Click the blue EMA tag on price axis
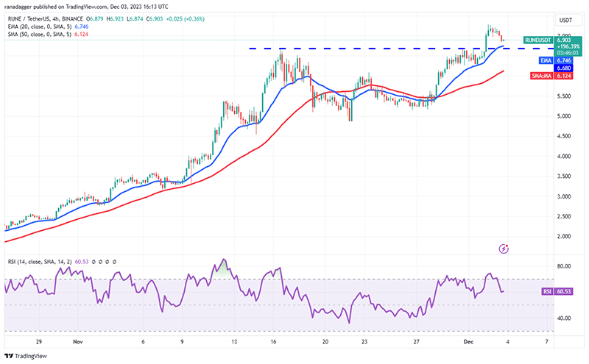Screen dimensions: 589x364 (546, 60)
